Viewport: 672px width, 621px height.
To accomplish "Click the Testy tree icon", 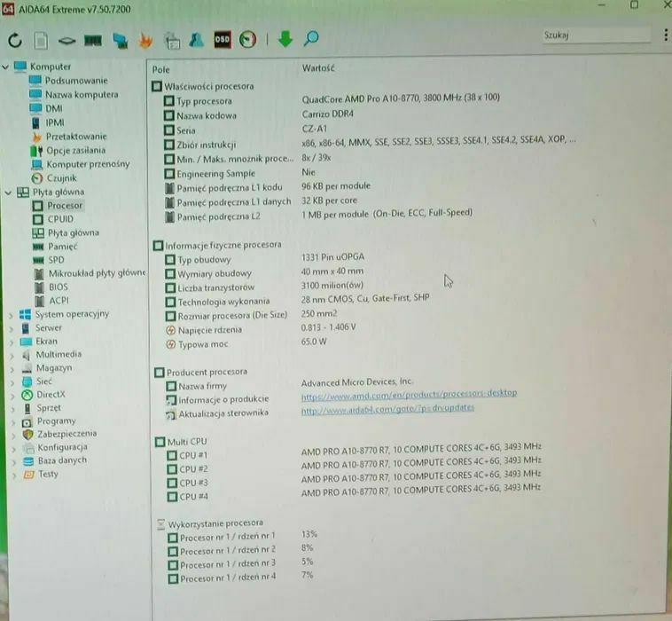I will click(x=28, y=475).
